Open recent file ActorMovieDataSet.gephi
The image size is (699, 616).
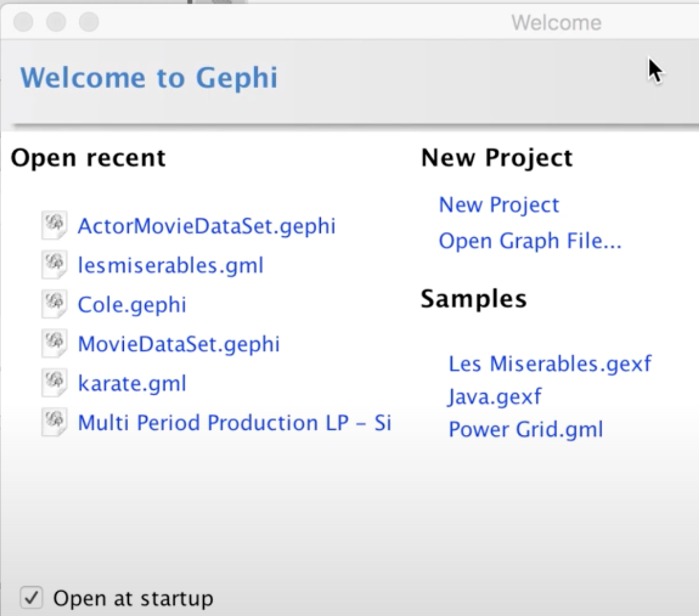coord(206,226)
